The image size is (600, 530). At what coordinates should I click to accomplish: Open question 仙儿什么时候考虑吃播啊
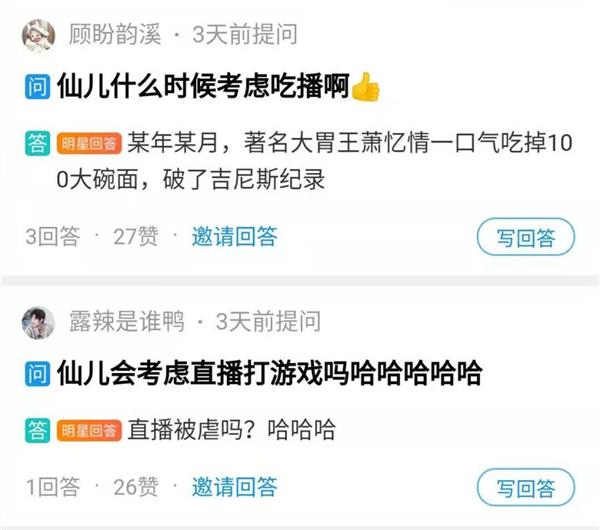[x=203, y=86]
